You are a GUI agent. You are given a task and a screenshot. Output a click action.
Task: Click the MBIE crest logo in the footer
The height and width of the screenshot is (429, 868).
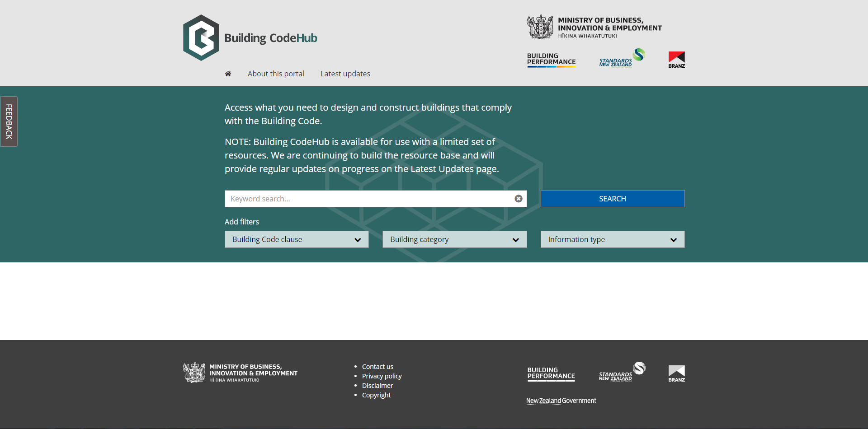[x=240, y=373]
